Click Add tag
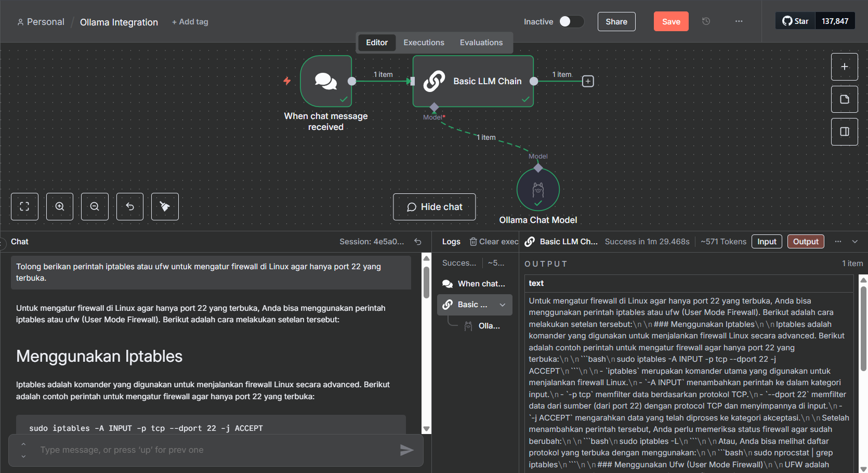The height and width of the screenshot is (473, 868). click(x=190, y=22)
